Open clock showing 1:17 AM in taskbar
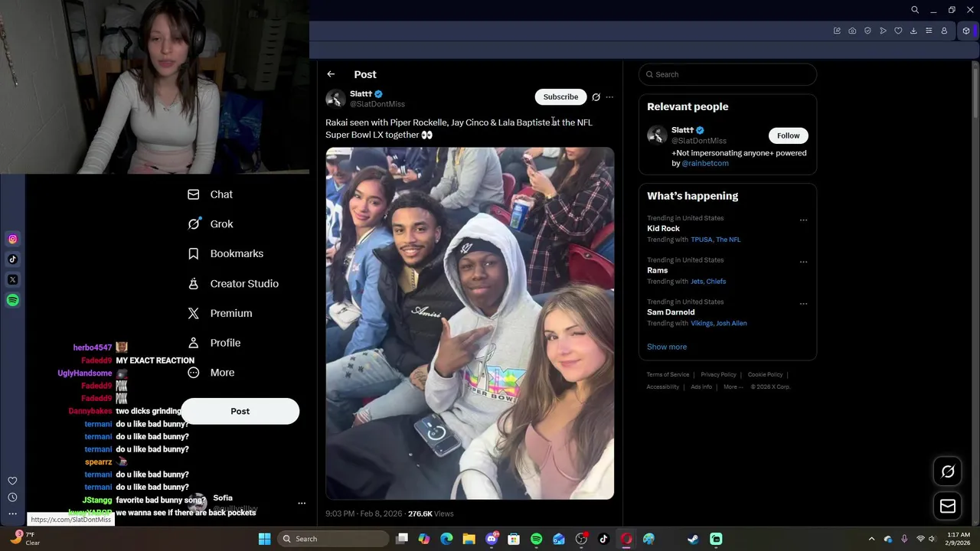 tap(959, 539)
